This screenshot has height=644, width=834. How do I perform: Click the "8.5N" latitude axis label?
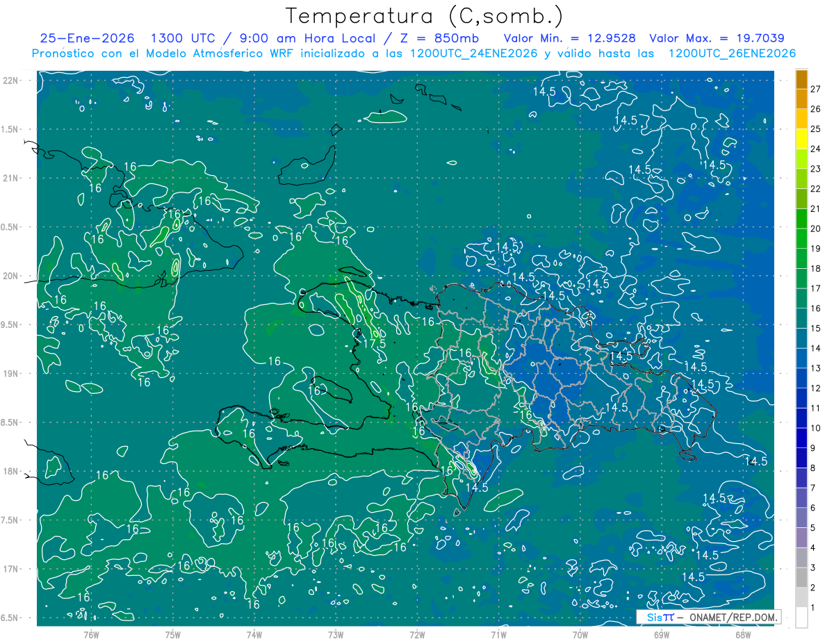(10, 422)
